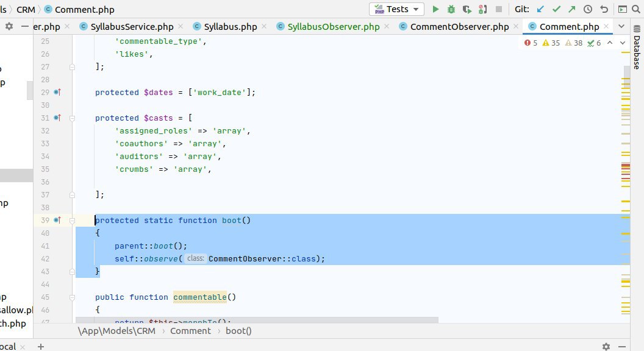This screenshot has width=644, height=351.
Task: Collapse the boot() function at line 39
Action: 72,221
